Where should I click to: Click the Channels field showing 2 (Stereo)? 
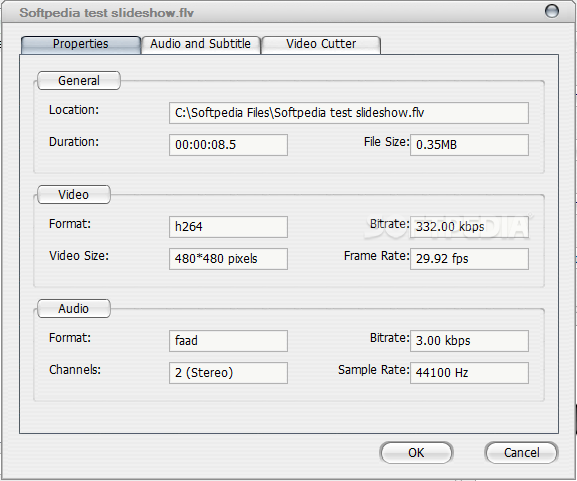pos(228,373)
